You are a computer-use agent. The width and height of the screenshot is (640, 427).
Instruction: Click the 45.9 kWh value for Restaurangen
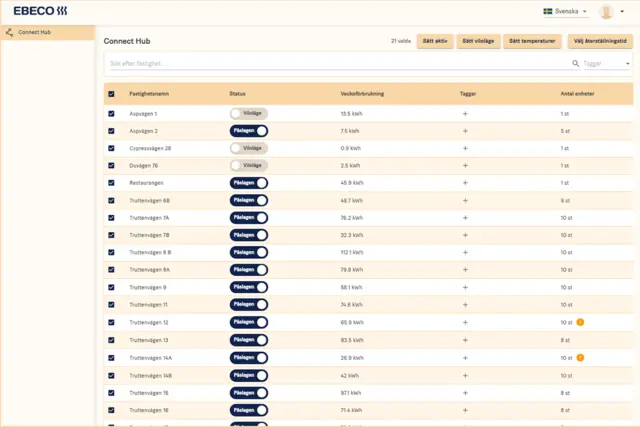(352, 183)
